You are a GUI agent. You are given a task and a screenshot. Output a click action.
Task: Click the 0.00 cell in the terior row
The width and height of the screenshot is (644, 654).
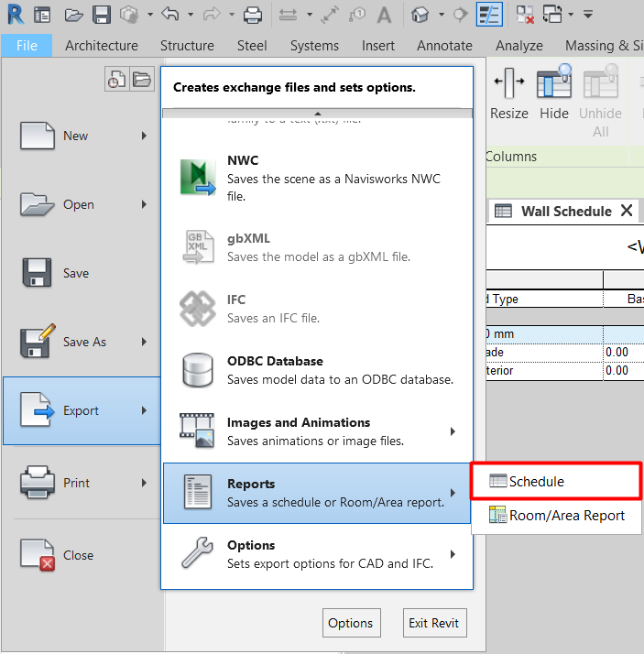coord(624,371)
